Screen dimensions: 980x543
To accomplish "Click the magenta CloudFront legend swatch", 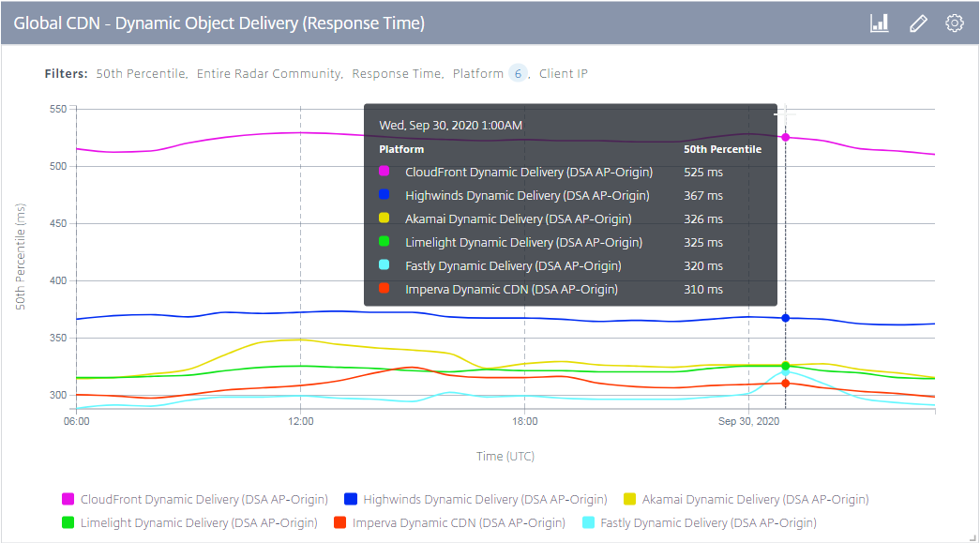I will 68,499.
